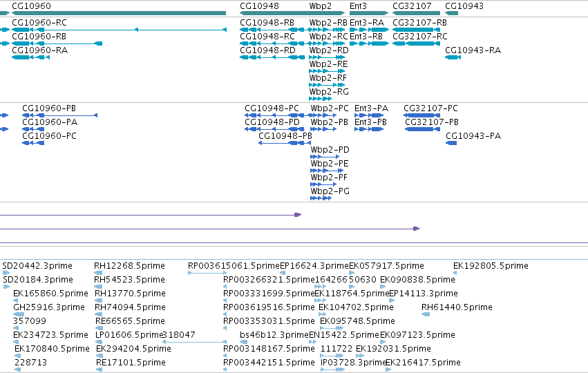
Task: Select EST RP003353031.5prime
Action: click(269, 321)
